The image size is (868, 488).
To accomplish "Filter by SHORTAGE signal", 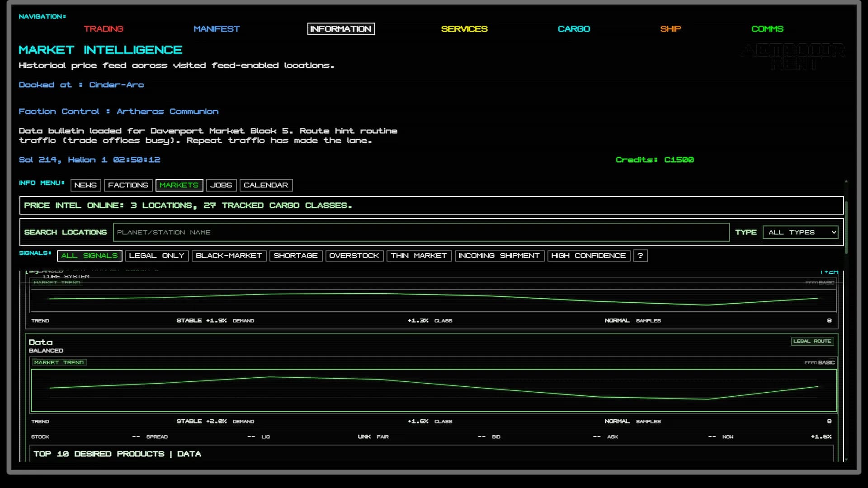I will [x=296, y=256].
